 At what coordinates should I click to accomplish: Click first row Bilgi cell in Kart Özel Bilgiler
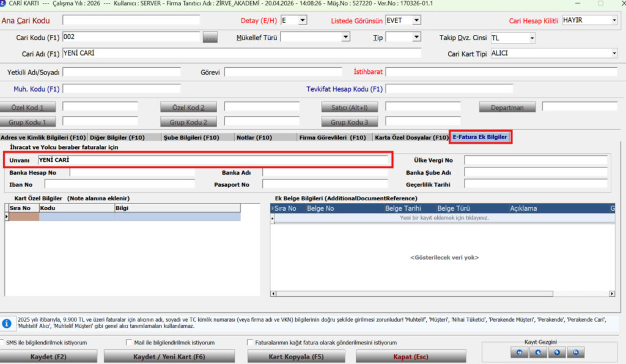click(178, 216)
